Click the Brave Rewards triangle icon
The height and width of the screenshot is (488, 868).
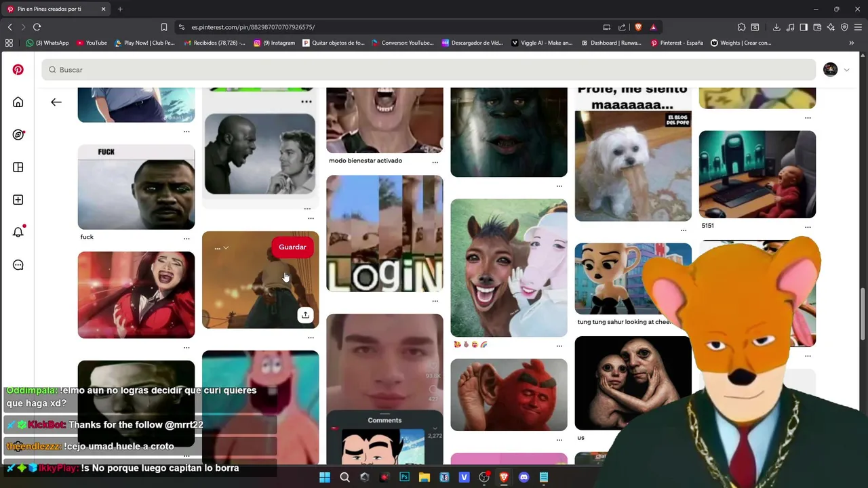[x=653, y=27]
